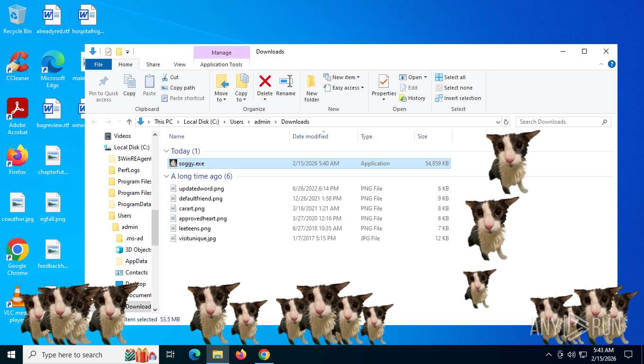644x364 pixels.
Task: Click the Paste ribbon icon
Action: (x=149, y=85)
